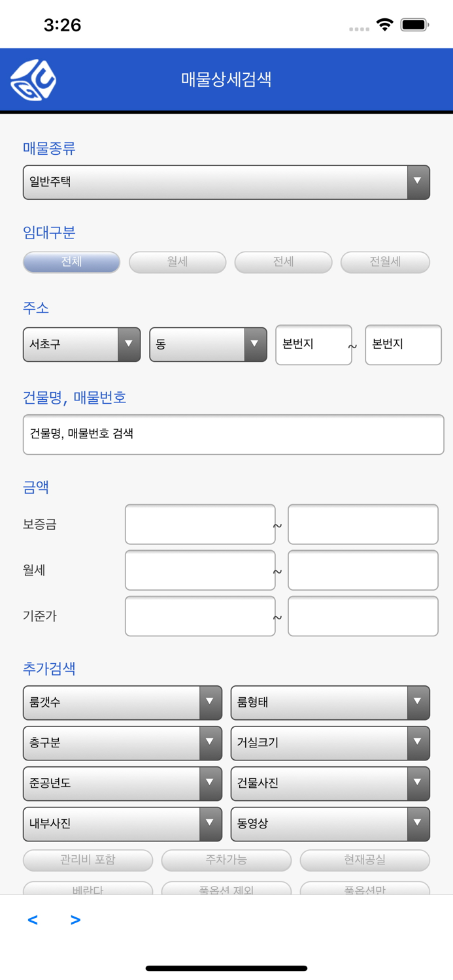Viewport: 453px width, 980px height.
Task: Click the company logo in the header
Action: click(x=31, y=80)
